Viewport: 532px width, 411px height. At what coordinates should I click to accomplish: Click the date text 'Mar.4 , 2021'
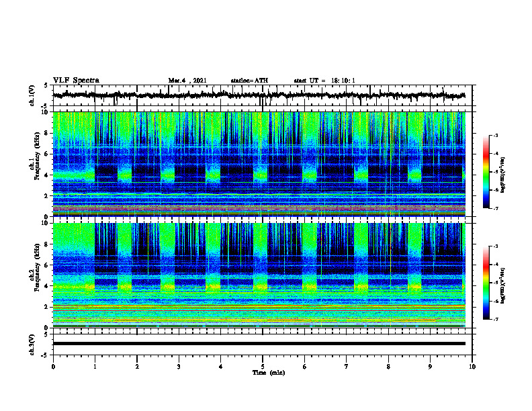[x=187, y=81]
